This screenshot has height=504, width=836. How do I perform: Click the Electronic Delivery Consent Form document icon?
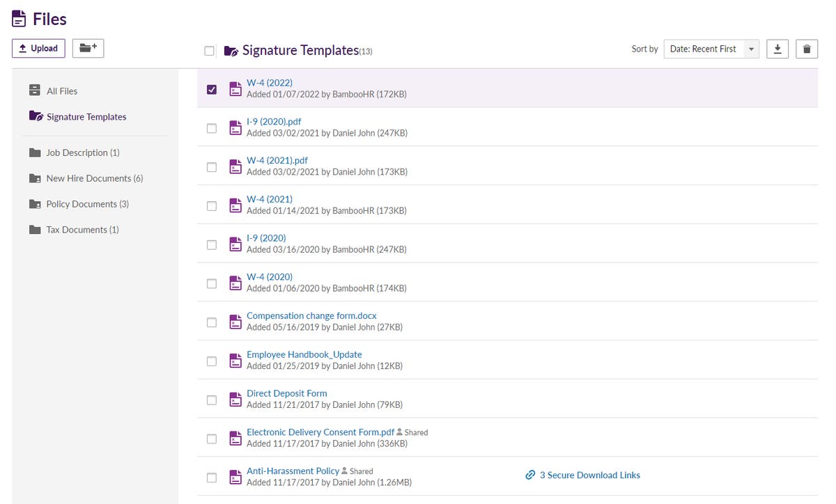click(235, 439)
